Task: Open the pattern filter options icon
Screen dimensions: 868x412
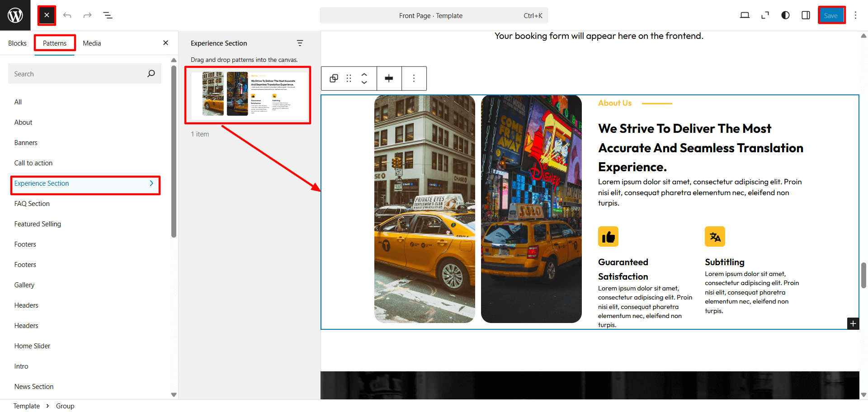Action: (x=300, y=43)
